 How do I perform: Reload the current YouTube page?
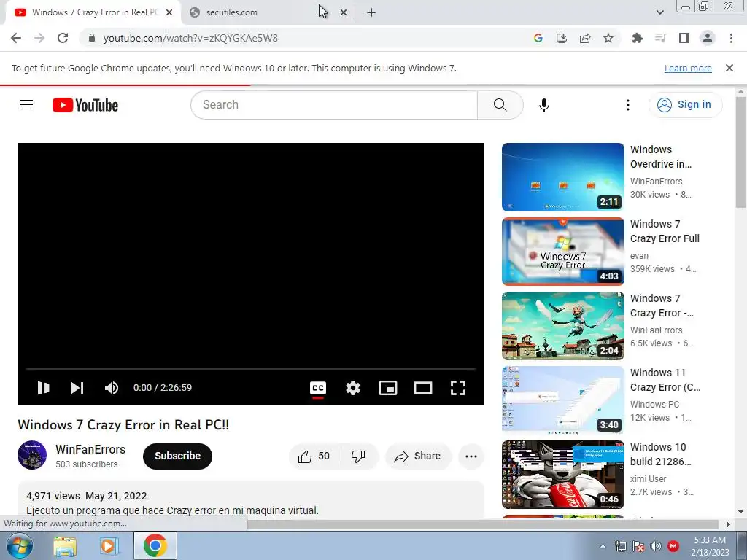coord(63,38)
